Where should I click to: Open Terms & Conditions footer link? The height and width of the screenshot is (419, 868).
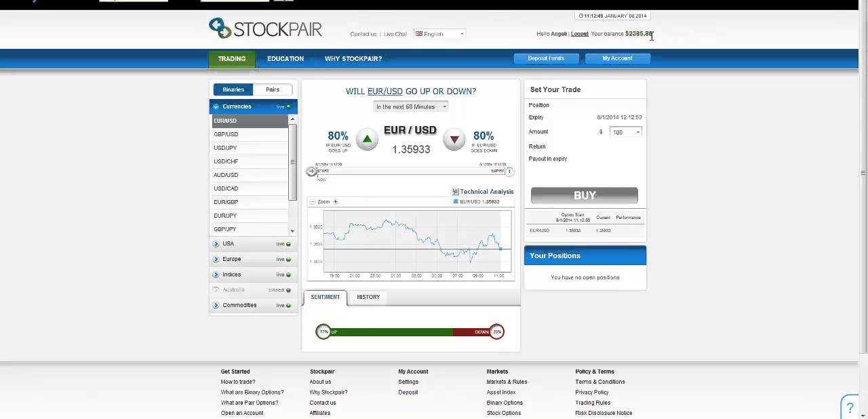click(600, 382)
